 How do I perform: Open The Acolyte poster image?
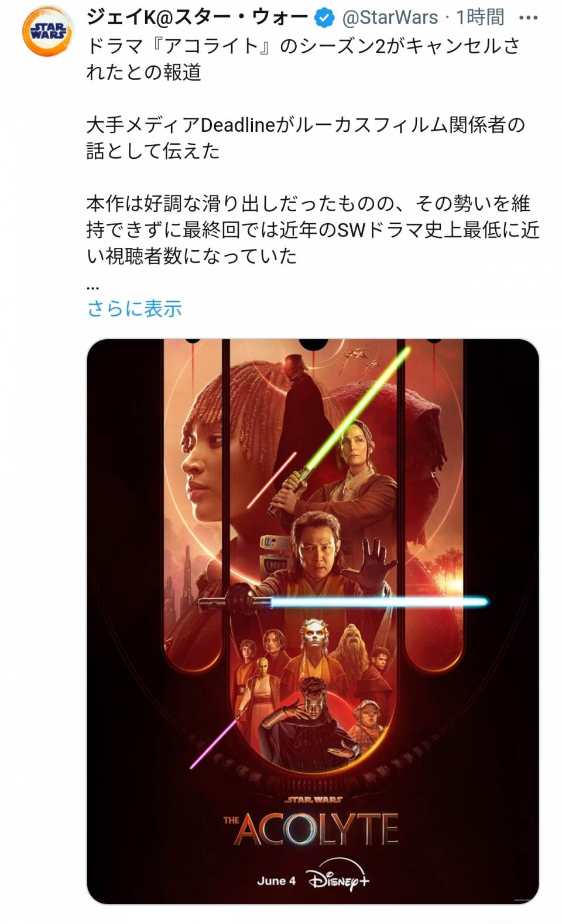313,621
